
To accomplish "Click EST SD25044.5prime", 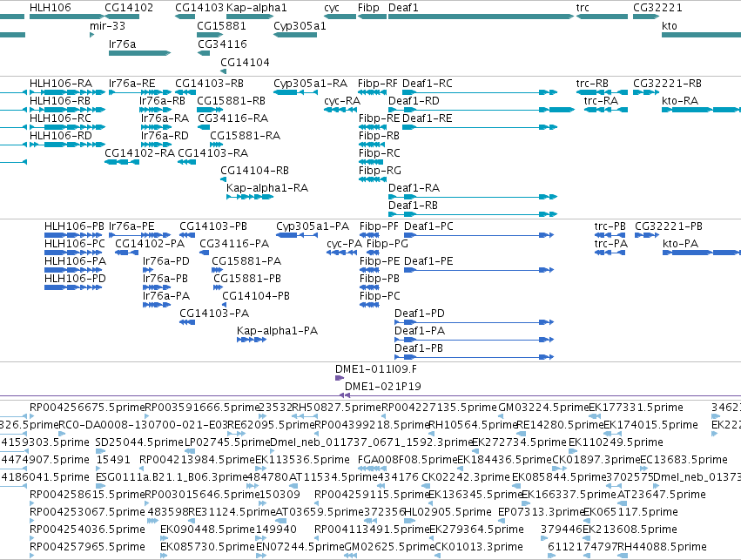I will click(100, 451).
